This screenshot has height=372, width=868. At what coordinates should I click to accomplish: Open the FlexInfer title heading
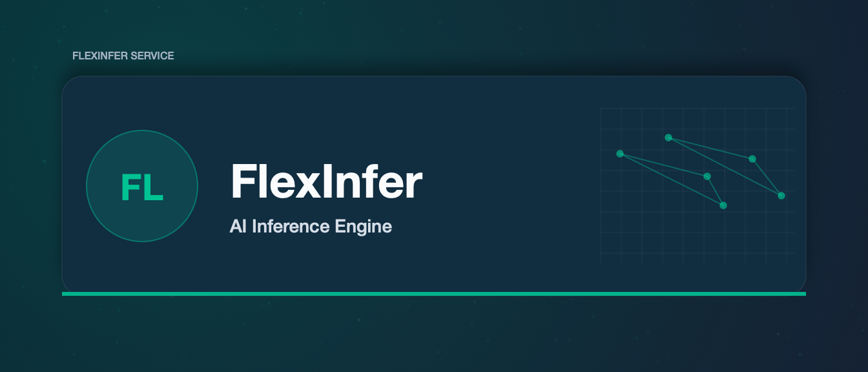coord(326,182)
